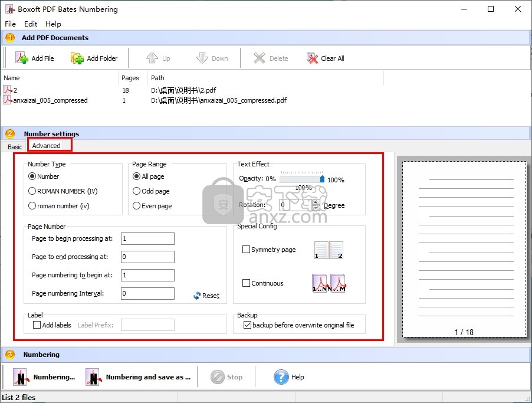The image size is (532, 403).
Task: Move selected file Up in list
Action: (x=158, y=58)
